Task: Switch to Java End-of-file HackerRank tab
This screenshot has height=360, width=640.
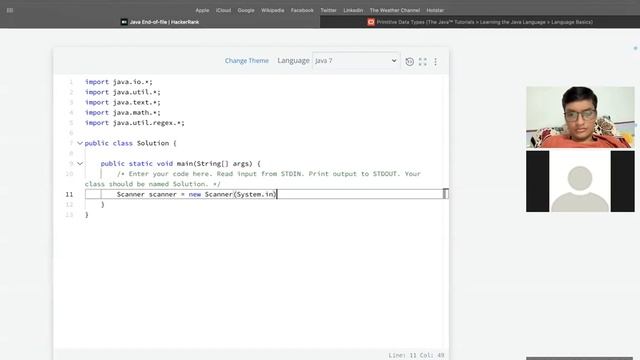Action: point(160,22)
